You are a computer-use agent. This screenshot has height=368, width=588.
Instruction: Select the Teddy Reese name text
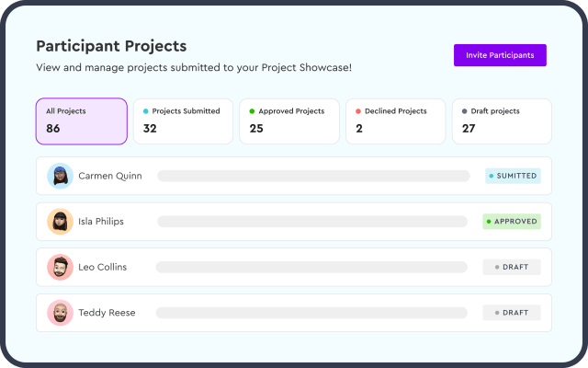pos(107,313)
